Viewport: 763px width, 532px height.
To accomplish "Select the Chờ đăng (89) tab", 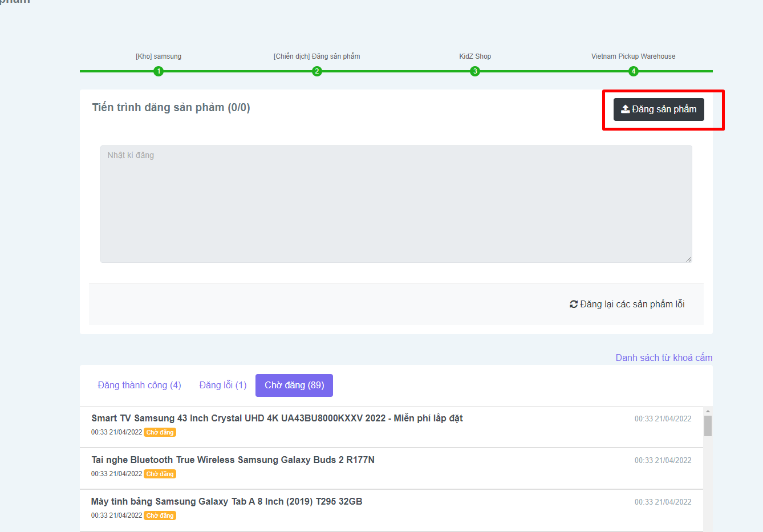I will [294, 385].
